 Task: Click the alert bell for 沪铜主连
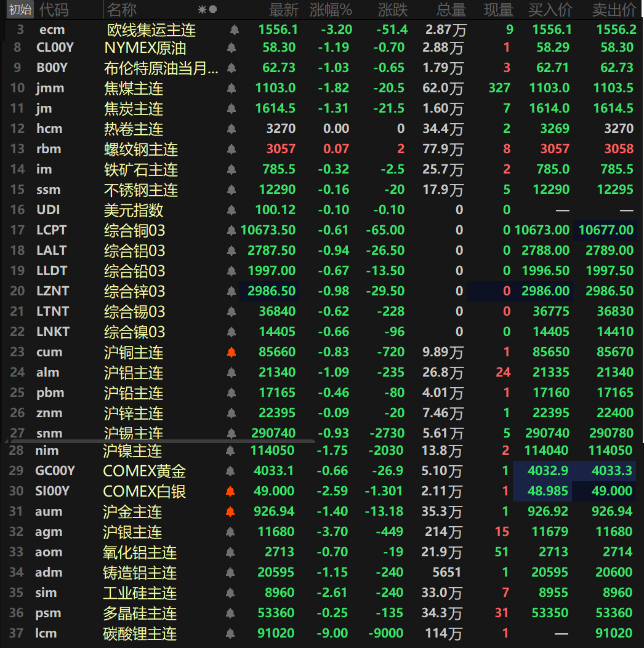(x=231, y=353)
